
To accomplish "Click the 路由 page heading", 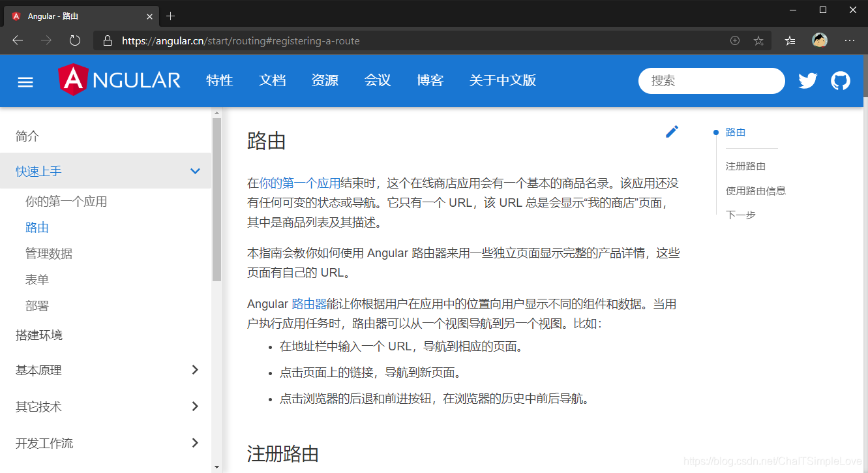I will coord(267,141).
